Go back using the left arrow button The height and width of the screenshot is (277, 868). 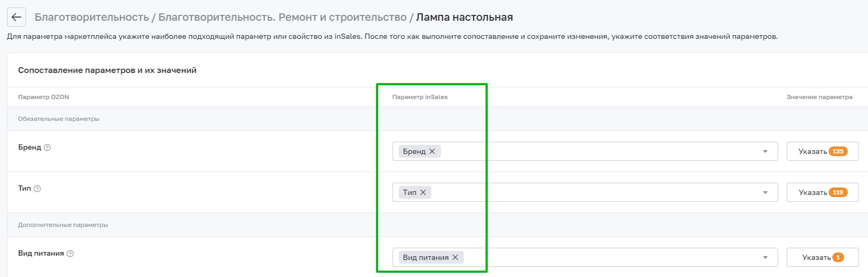[16, 17]
